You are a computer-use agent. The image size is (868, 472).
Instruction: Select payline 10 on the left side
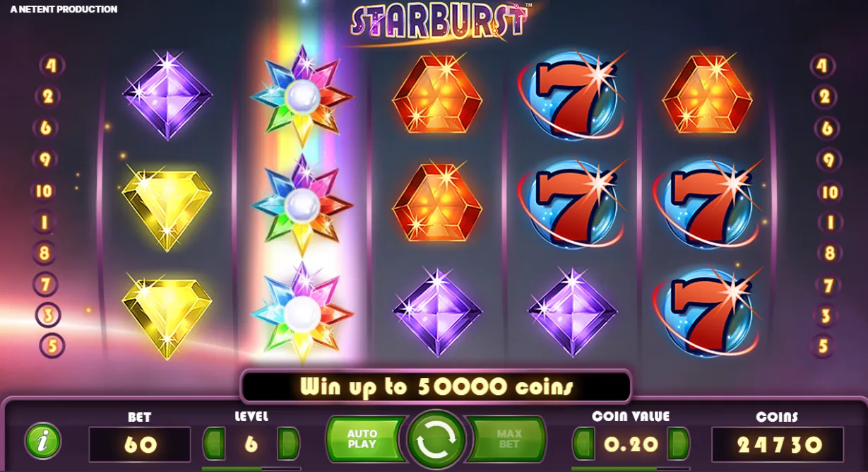pos(44,191)
